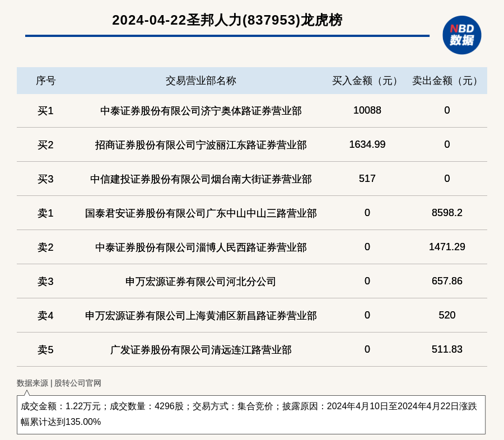Select the buy amount 0 in 卖5 row
504x440 pixels.
tap(367, 349)
